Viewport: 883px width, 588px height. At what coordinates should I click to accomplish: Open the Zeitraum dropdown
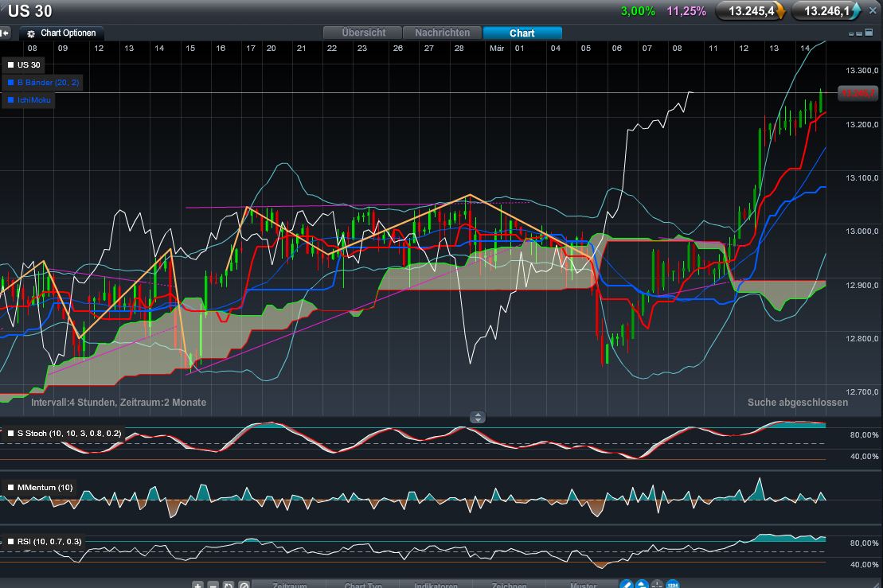[x=289, y=584]
